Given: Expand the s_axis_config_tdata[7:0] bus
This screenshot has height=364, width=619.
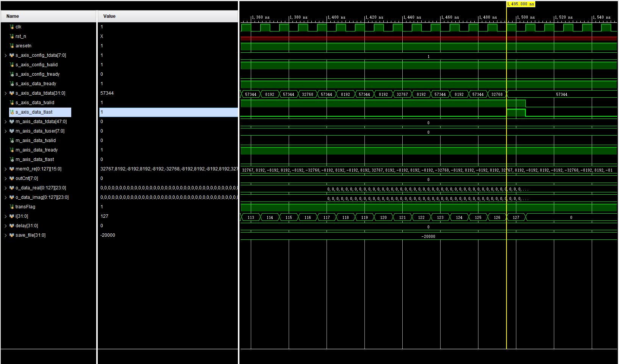Looking at the screenshot, I should pyautogui.click(x=5, y=55).
